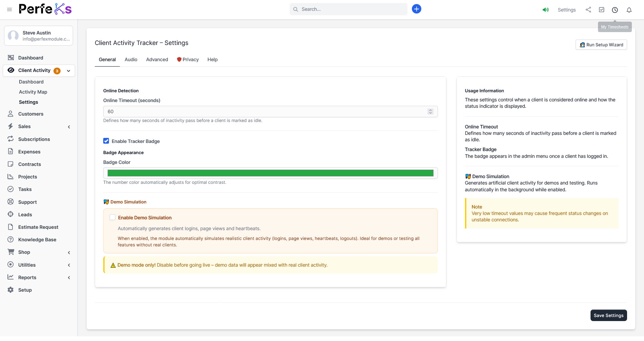Collapse the Client Activity submenu chevron
Image resolution: width=644 pixels, height=341 pixels.
pyautogui.click(x=68, y=71)
